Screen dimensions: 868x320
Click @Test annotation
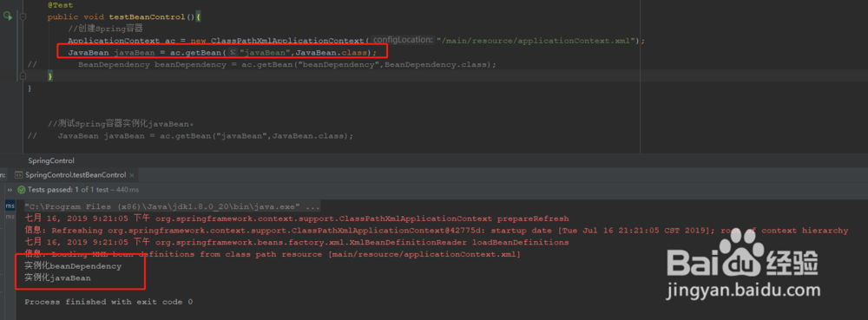(x=61, y=5)
